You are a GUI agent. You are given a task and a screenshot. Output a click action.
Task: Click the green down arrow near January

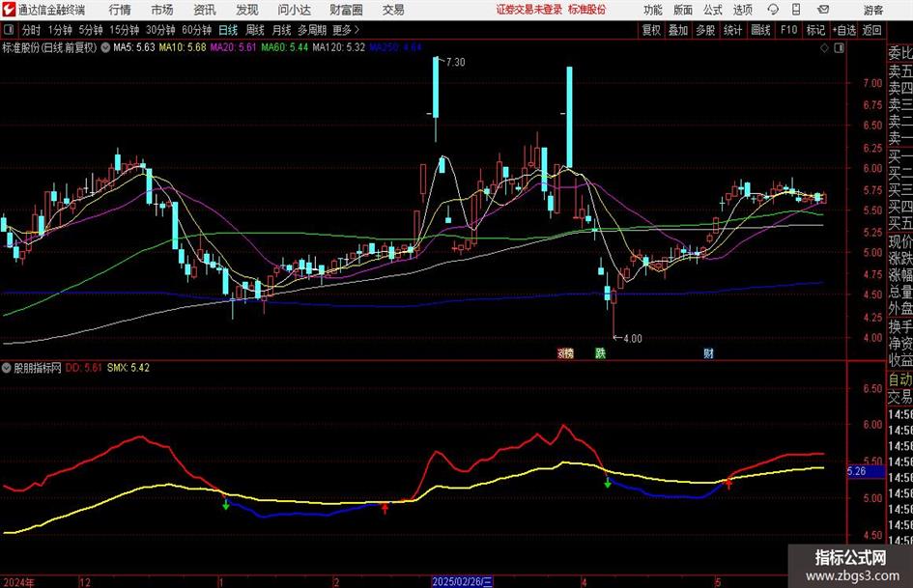[226, 505]
